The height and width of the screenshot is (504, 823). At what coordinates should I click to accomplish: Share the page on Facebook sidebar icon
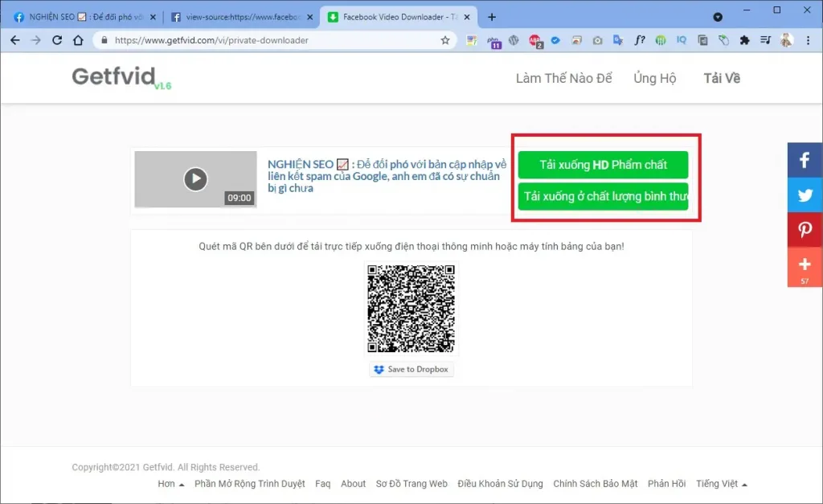coord(805,160)
